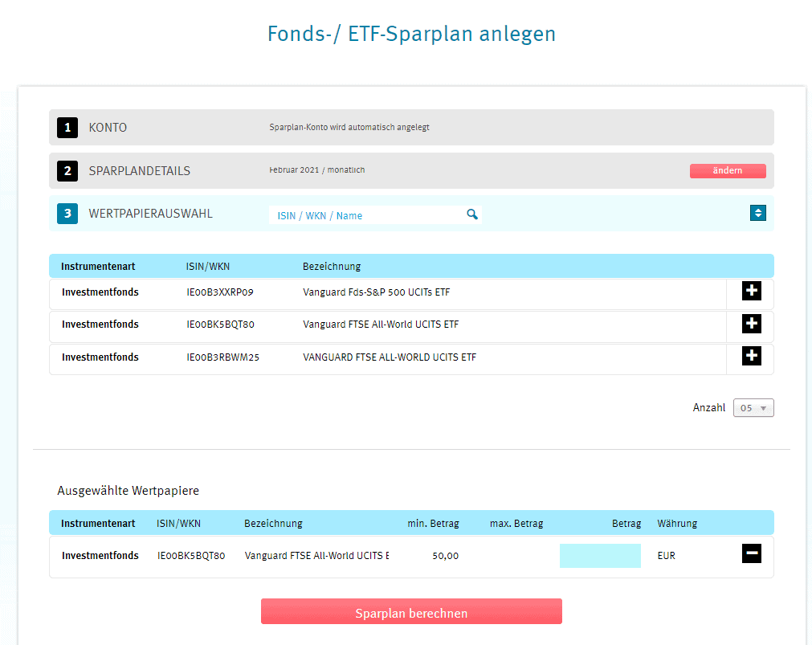Collapse Wertpapierauswahl section with arrow toggle
This screenshot has width=812, height=645.
pyautogui.click(x=758, y=213)
